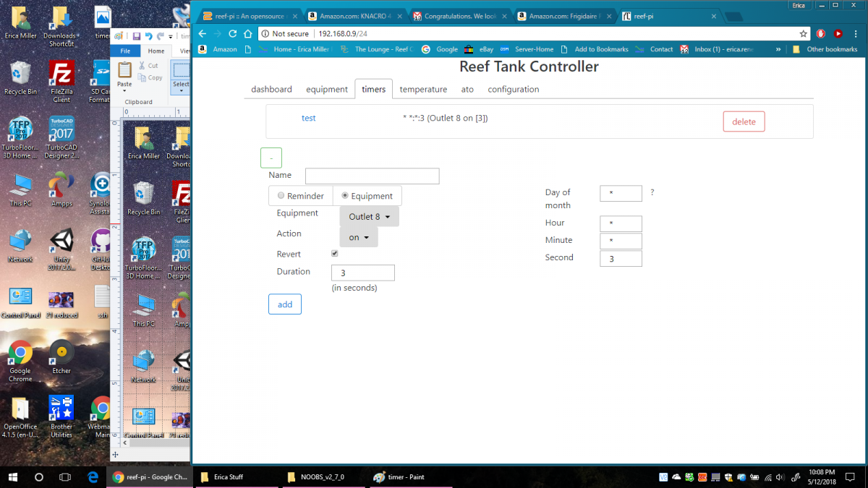Click the Day of month field
Image resolution: width=868 pixels, height=488 pixels.
coord(621,193)
